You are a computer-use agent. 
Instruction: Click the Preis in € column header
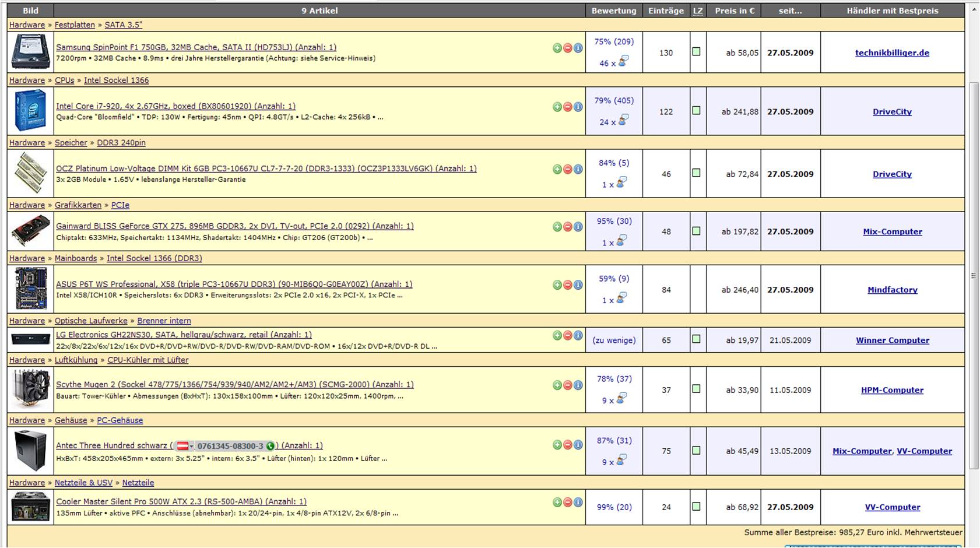[735, 10]
